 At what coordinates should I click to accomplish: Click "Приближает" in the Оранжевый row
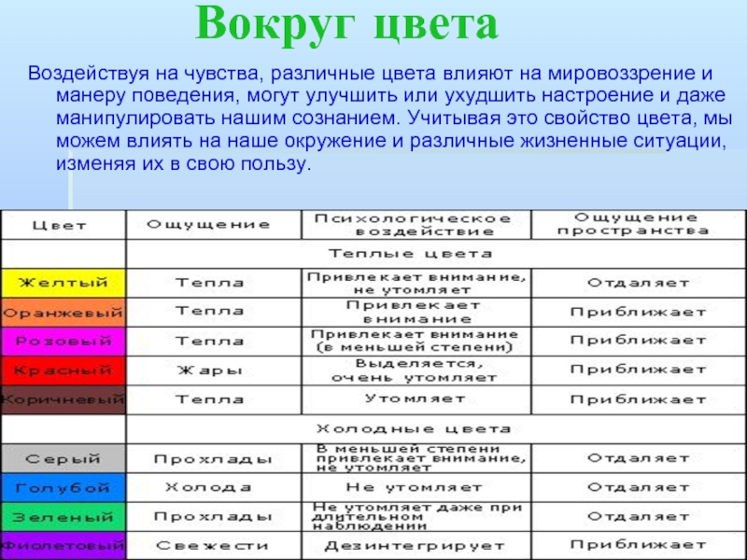[x=639, y=312]
